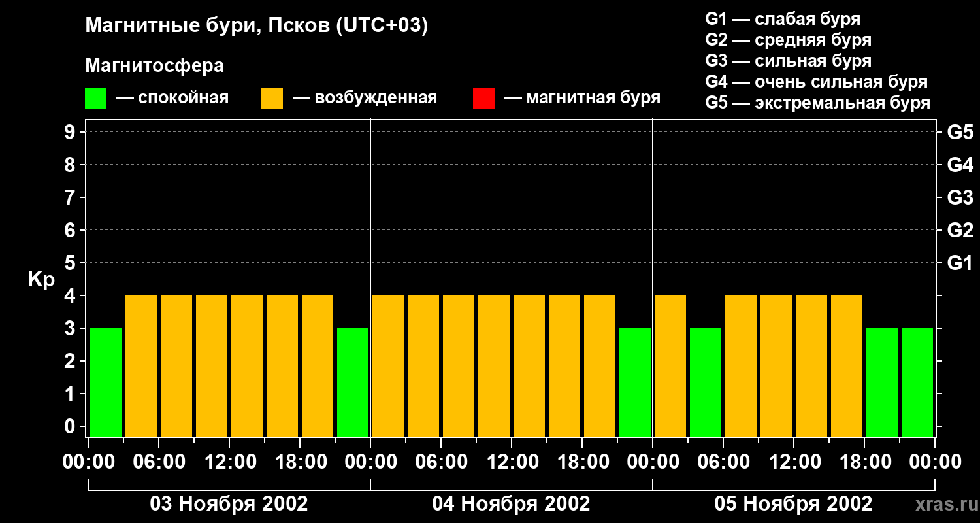Image resolution: width=980 pixels, height=523 pixels.
Task: Click the chart title 'Магнитные бури, Псков'
Action: click(x=256, y=26)
